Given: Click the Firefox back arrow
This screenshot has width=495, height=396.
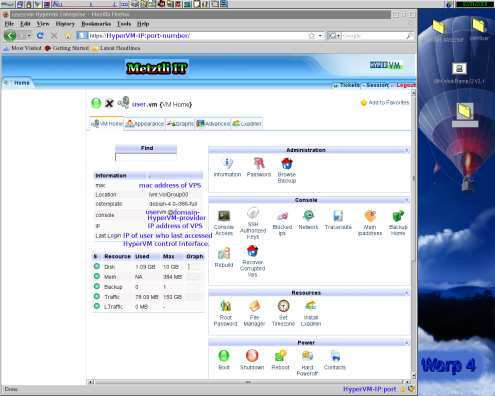Looking at the screenshot, I should (x=10, y=35).
